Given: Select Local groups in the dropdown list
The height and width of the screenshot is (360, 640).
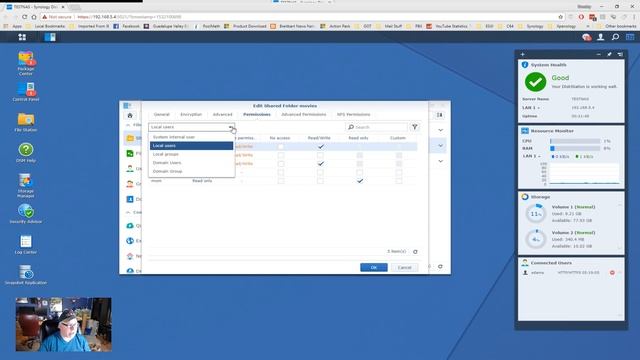Looking at the screenshot, I should (191, 154).
